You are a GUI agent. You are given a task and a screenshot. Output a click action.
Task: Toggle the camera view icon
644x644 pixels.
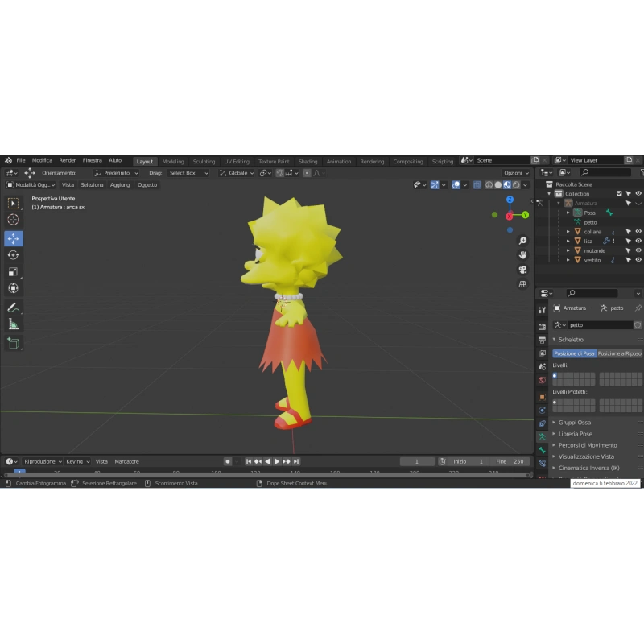point(522,270)
